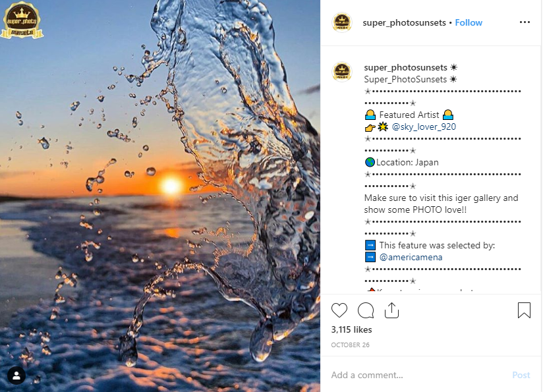
Task: Save the post with the bookmark icon
Action: tap(524, 310)
